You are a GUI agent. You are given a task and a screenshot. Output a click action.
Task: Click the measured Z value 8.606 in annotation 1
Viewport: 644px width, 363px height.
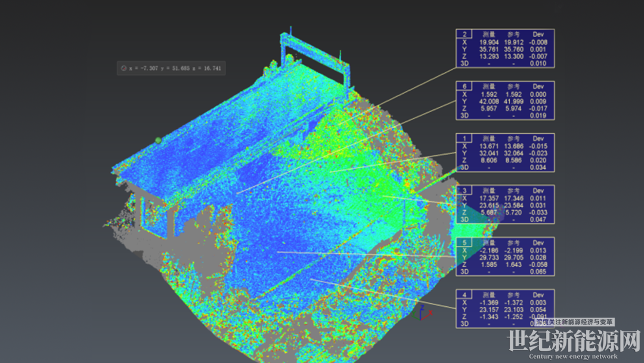489,161
